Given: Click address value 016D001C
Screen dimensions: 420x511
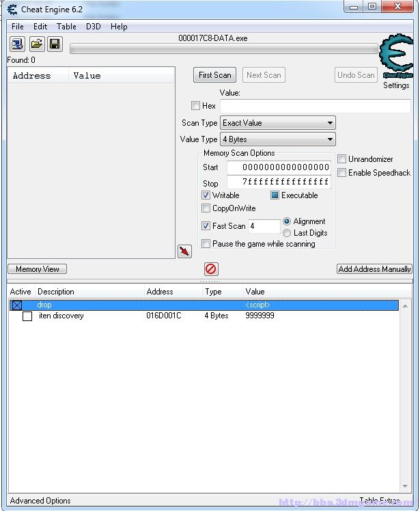Looking at the screenshot, I should coord(164,316).
